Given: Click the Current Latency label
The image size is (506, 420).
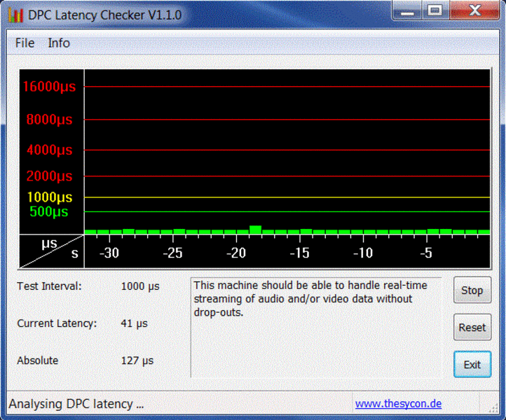Looking at the screenshot, I should (57, 323).
